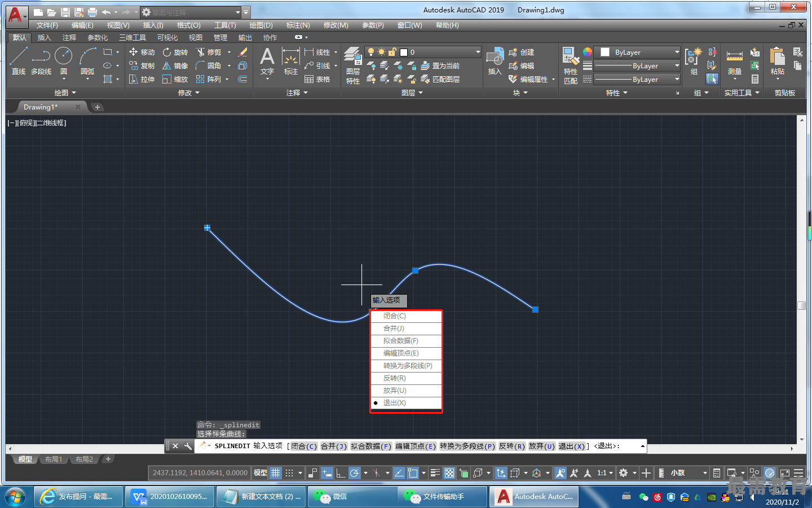The image size is (812, 508).
Task: Choose 转换为多段线(P) in the option menu
Action: pos(406,366)
